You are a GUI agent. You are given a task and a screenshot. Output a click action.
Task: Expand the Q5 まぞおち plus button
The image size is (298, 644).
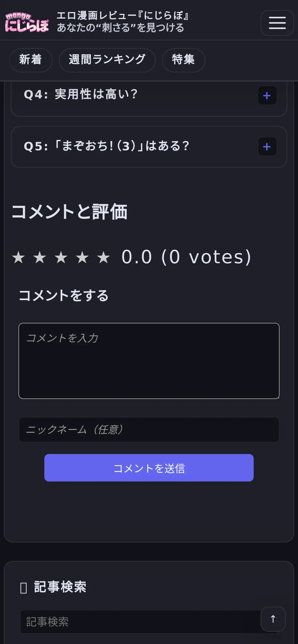point(267,147)
